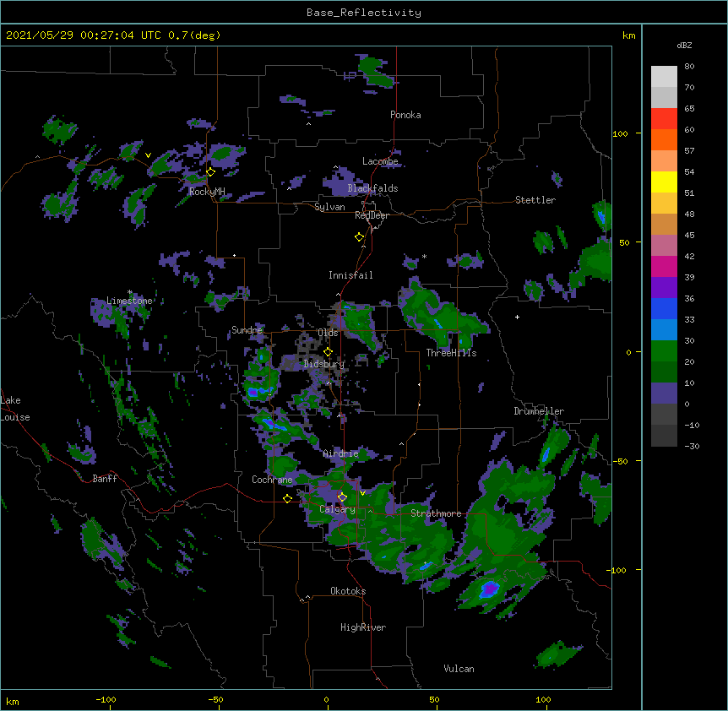Click the dBZ legend heading
The height and width of the screenshot is (711, 728).
(x=684, y=46)
